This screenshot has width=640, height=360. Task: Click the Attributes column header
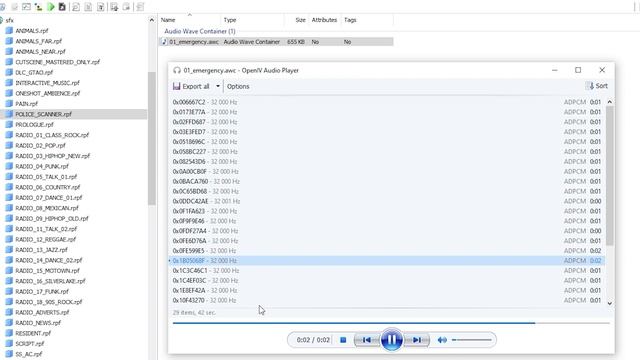(x=324, y=20)
